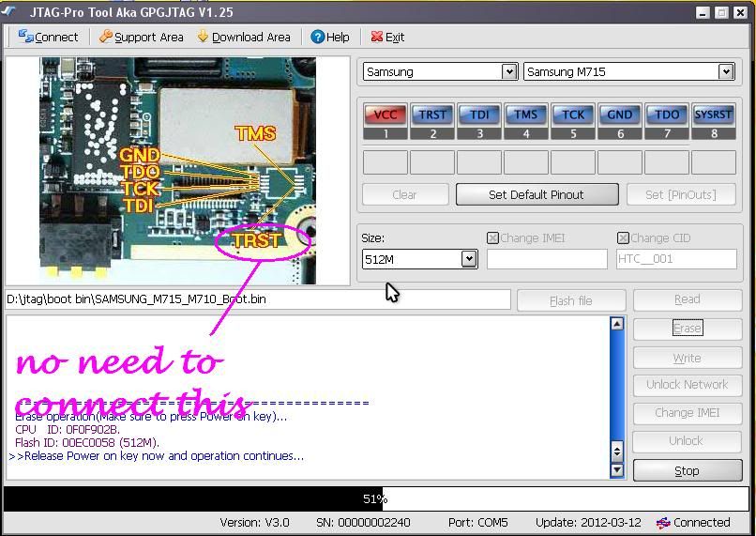756x536 pixels.
Task: Minimize the JTAG-Pro Tool window
Action: pyautogui.click(x=703, y=12)
